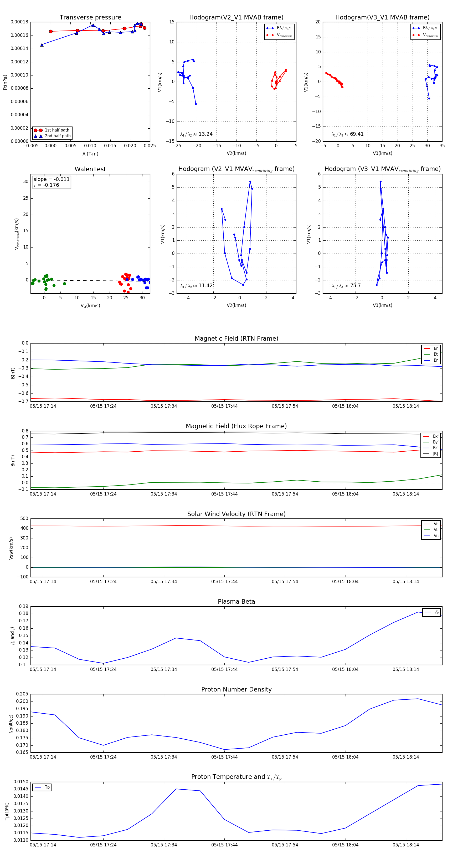Viewport: 473px width, 868px height.
Task: Select the 'Br' legend entry
Action: tap(431, 349)
